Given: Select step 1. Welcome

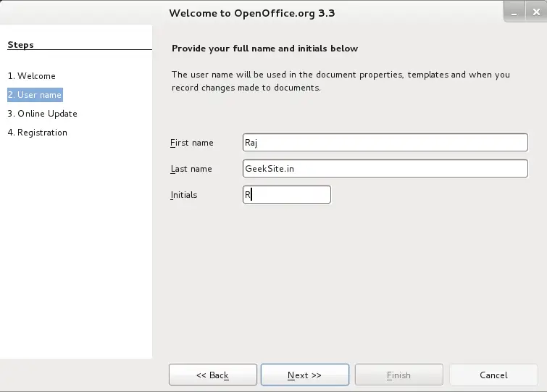Looking at the screenshot, I should point(32,75).
